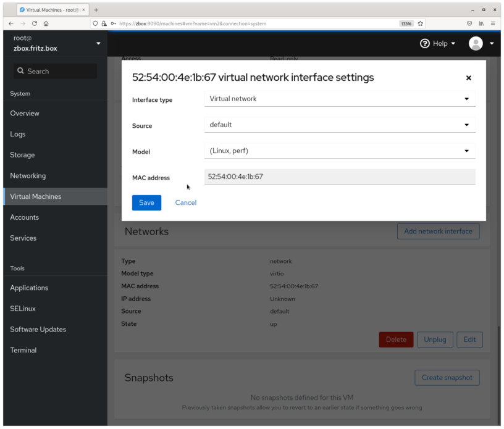Viewport: 504px width, 429px height.
Task: Open the user account avatar menu
Action: pos(476,43)
